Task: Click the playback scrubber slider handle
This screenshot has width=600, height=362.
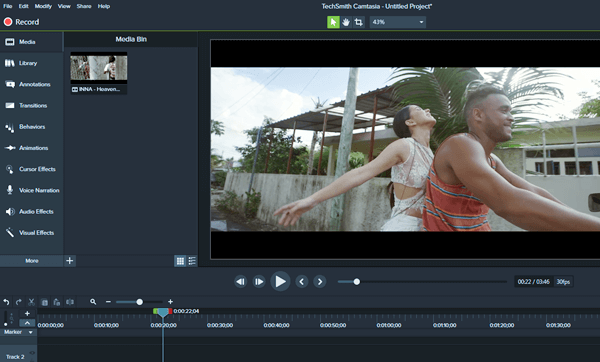Action: tap(357, 282)
